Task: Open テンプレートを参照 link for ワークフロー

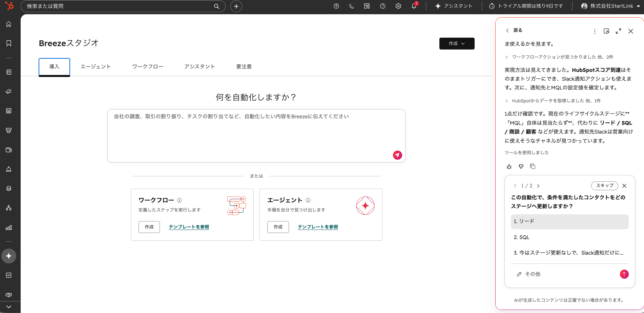Action: pyautogui.click(x=189, y=227)
